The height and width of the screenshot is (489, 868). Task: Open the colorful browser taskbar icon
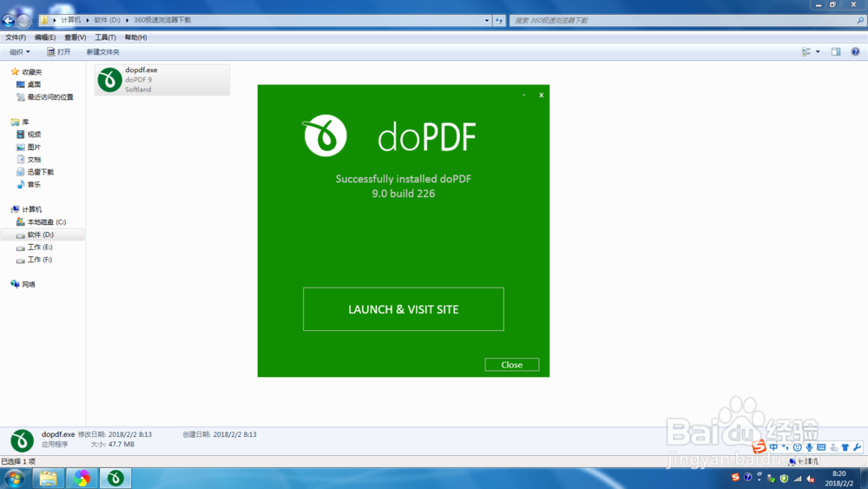[82, 478]
